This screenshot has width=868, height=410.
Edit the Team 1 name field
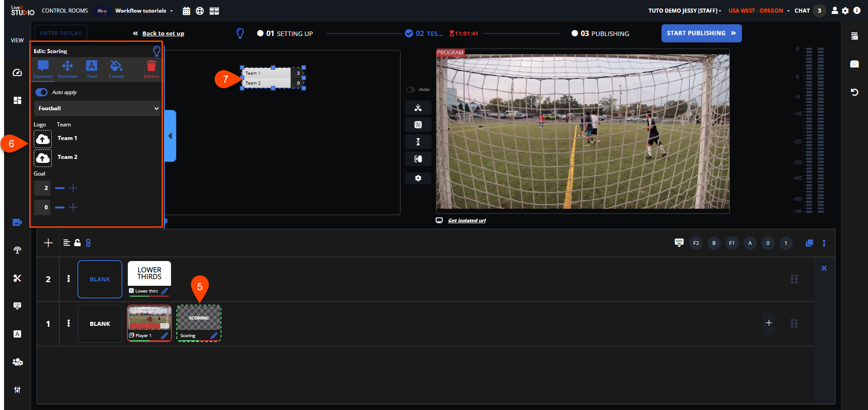point(107,138)
